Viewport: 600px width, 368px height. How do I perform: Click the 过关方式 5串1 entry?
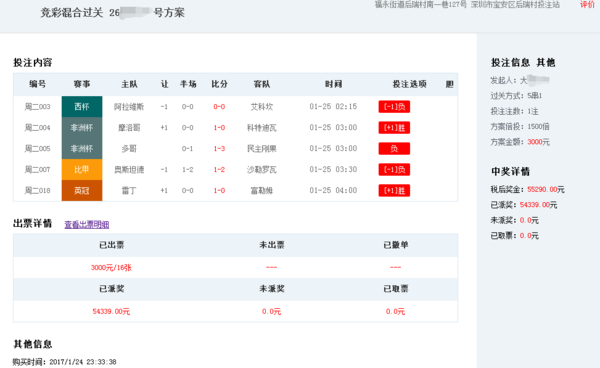516,96
